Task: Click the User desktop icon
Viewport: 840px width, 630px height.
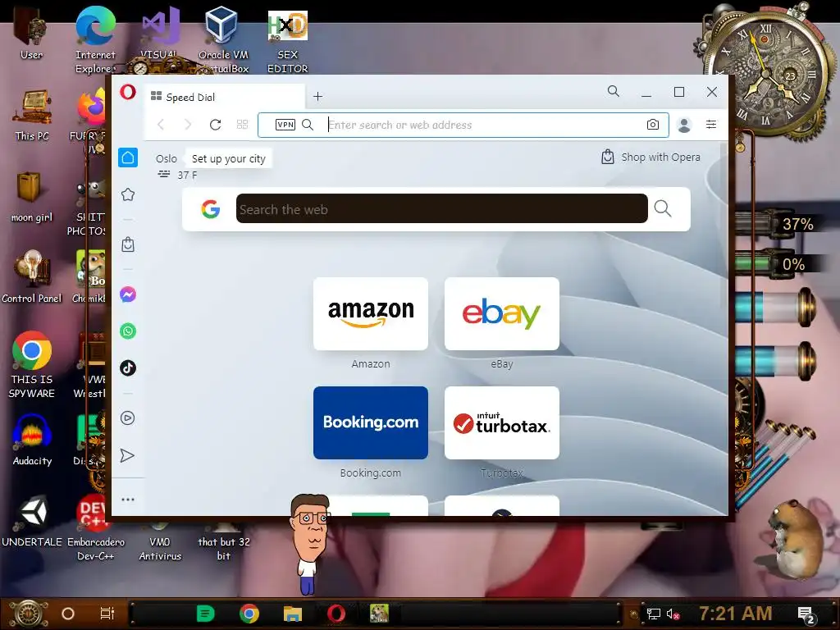Action: point(31,34)
